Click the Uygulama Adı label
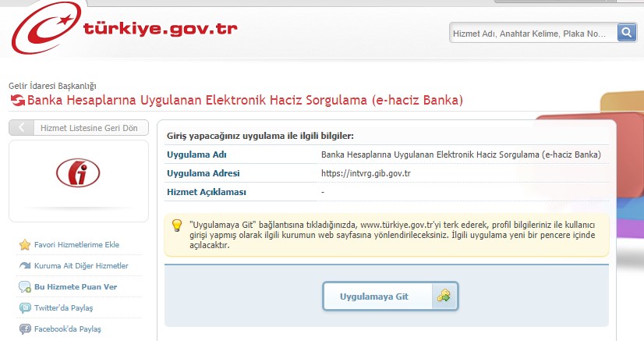The width and height of the screenshot is (644, 341). [x=196, y=155]
